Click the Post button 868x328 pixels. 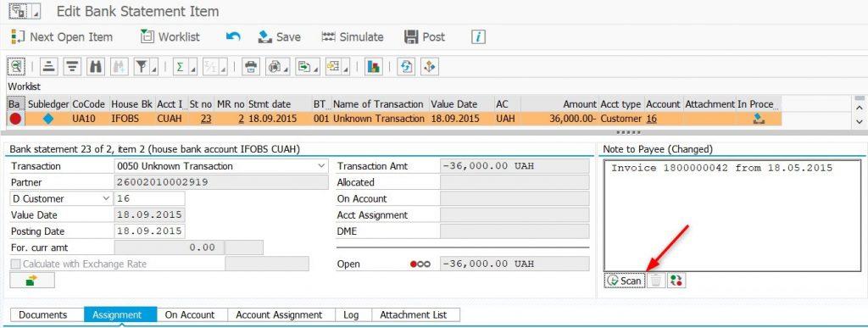click(x=426, y=37)
